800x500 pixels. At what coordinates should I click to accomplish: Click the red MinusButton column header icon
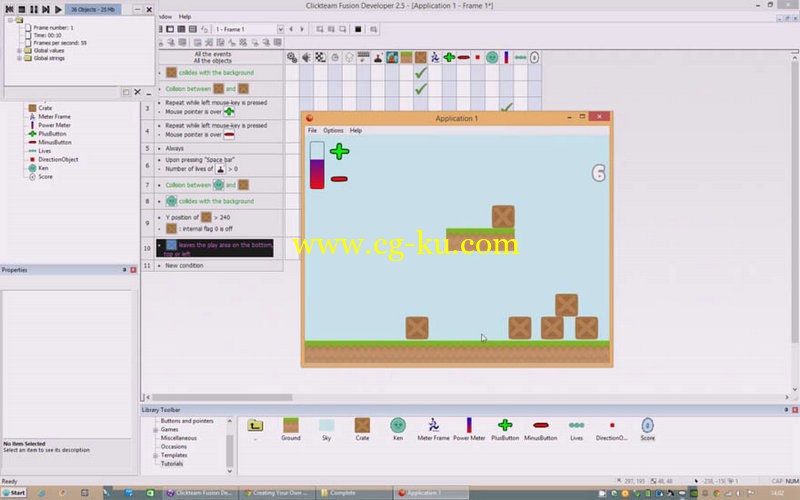click(x=463, y=58)
